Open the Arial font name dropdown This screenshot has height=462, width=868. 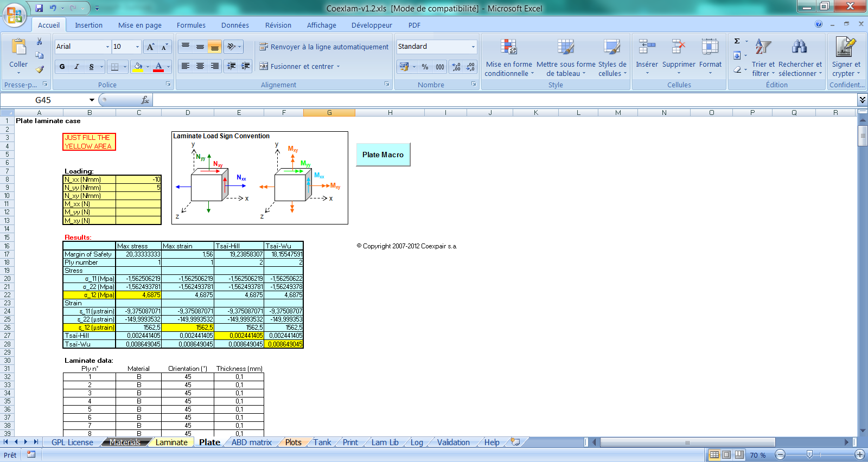107,47
